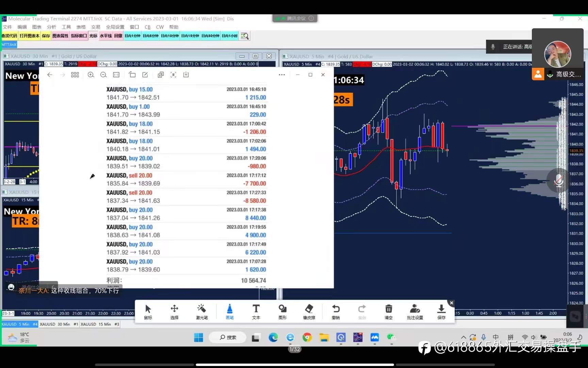Open the 全局设置 menu
The image size is (588, 368).
pyautogui.click(x=115, y=27)
